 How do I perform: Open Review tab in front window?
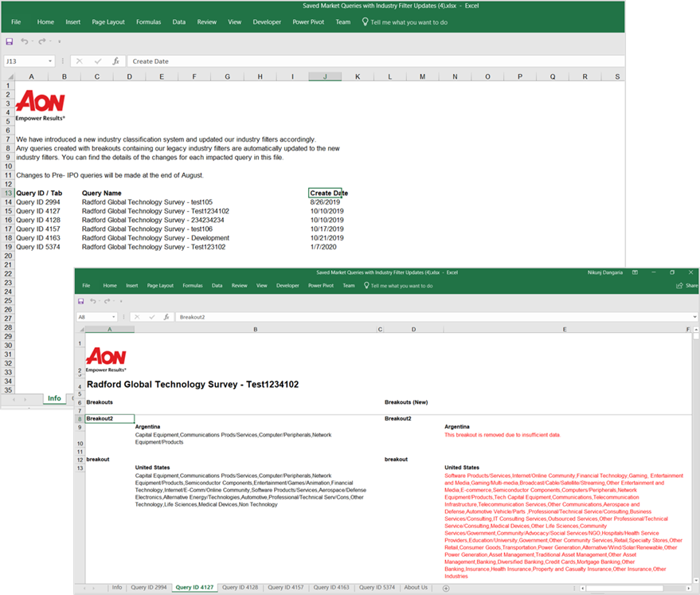(x=239, y=286)
